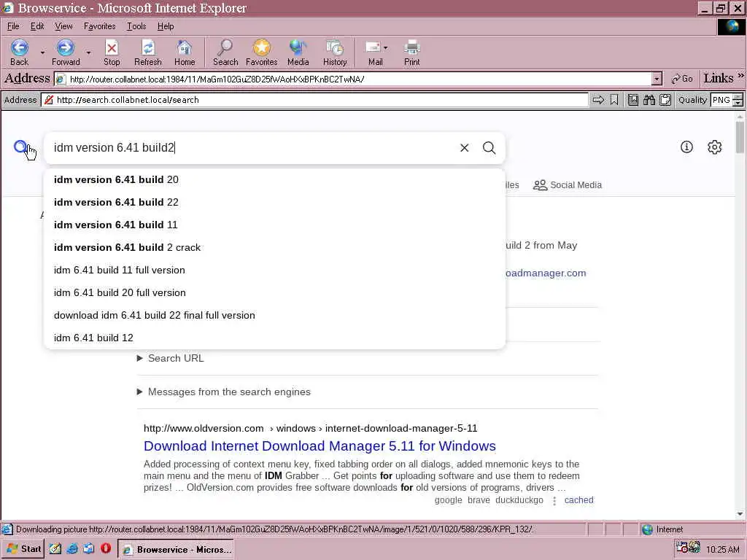Open the Favorites menu
The width and height of the screenshot is (747, 560).
99,26
